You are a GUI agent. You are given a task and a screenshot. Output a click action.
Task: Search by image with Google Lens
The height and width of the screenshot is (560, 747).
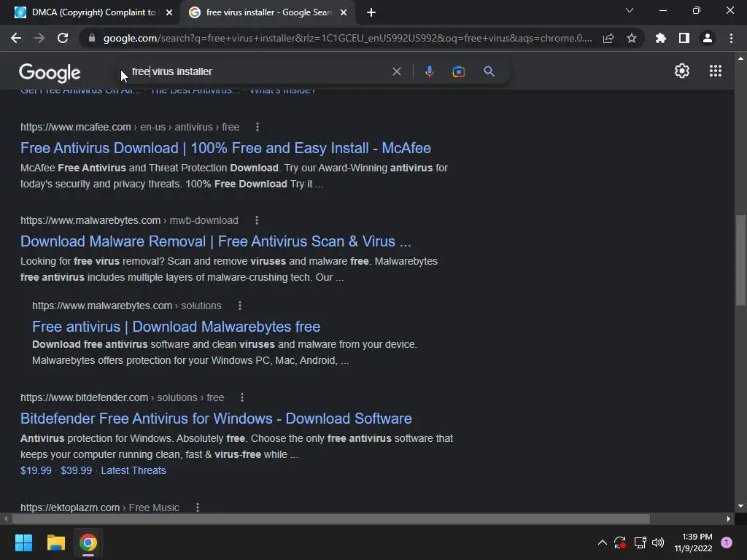[458, 71]
